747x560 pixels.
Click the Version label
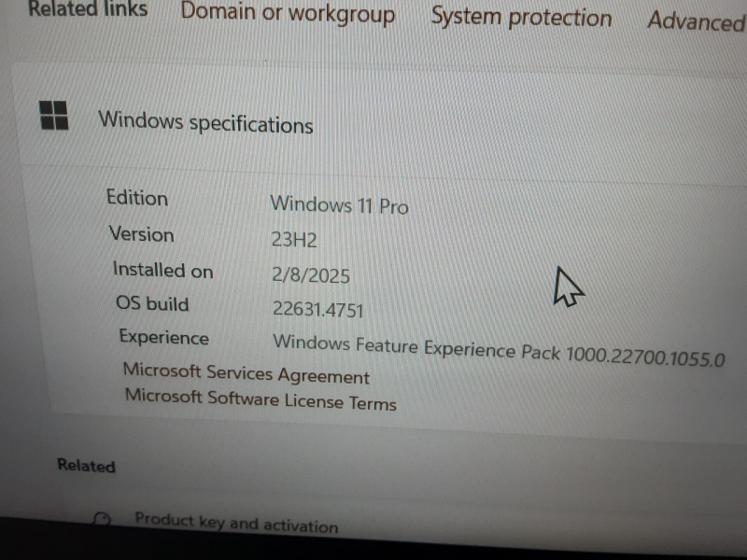point(142,234)
